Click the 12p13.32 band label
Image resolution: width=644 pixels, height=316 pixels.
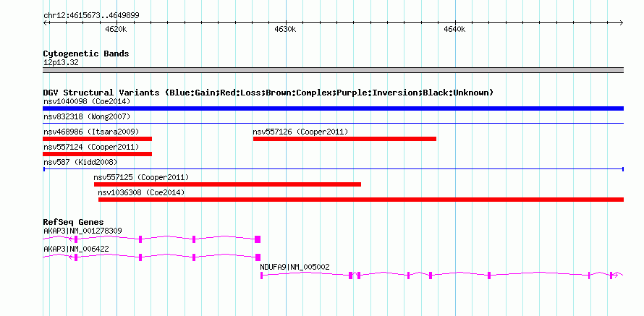tap(61, 63)
